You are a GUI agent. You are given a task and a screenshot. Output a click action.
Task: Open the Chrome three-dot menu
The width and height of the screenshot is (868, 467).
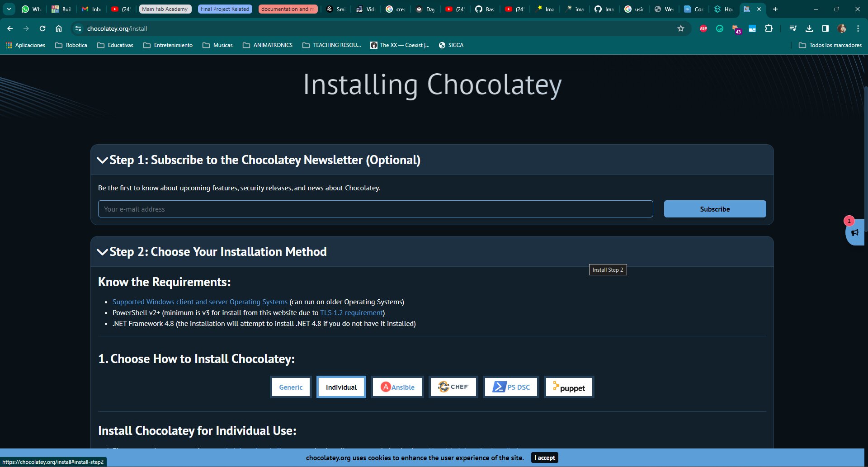(858, 28)
